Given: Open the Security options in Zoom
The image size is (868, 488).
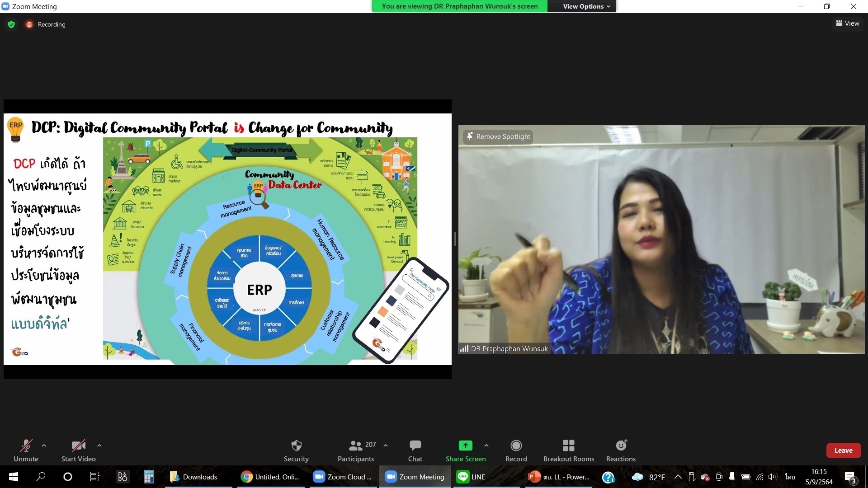Looking at the screenshot, I should pyautogui.click(x=296, y=450).
